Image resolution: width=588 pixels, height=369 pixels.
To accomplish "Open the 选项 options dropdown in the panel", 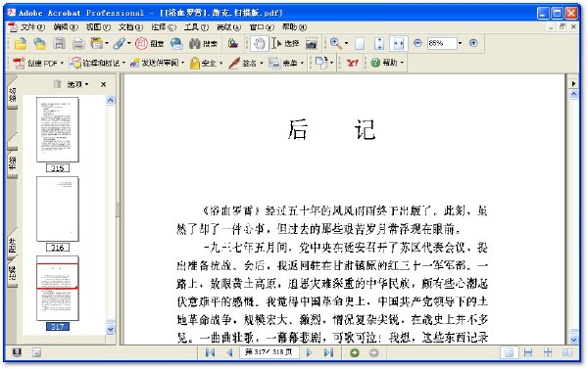I will click(x=77, y=84).
